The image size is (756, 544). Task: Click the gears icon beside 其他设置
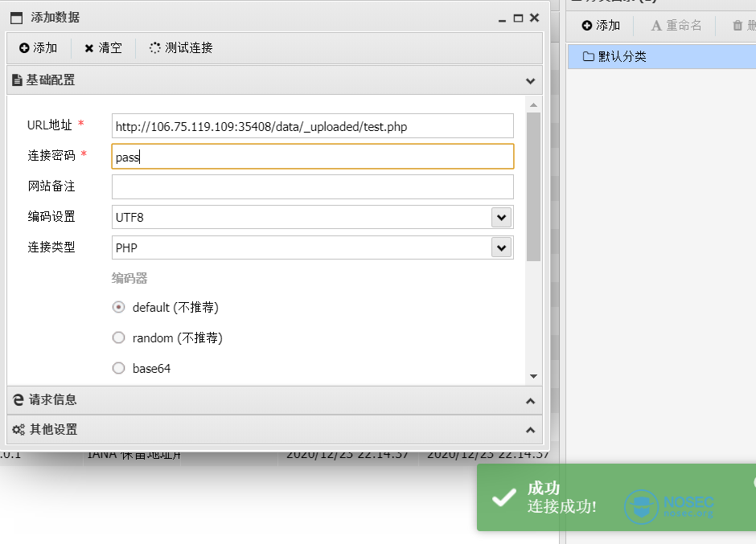click(x=18, y=429)
